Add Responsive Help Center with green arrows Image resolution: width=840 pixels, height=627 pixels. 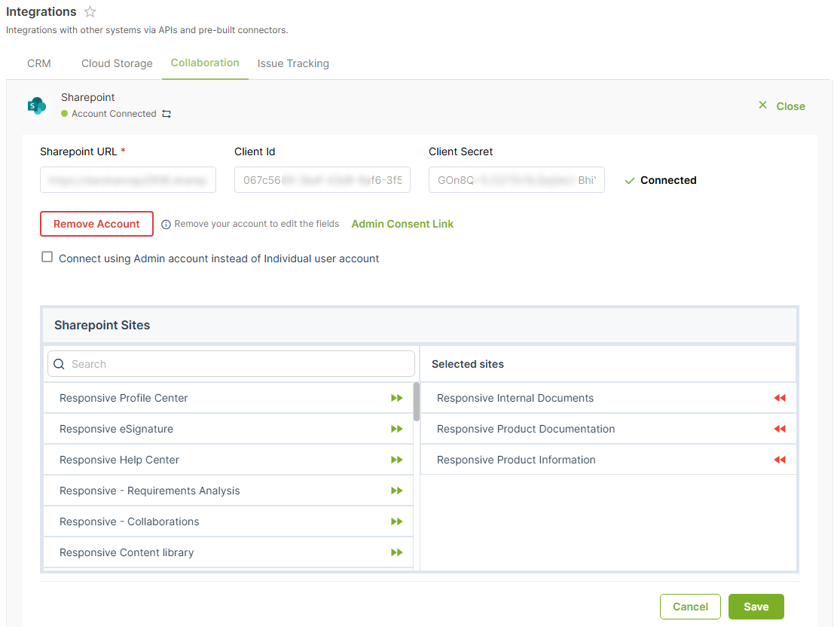397,459
